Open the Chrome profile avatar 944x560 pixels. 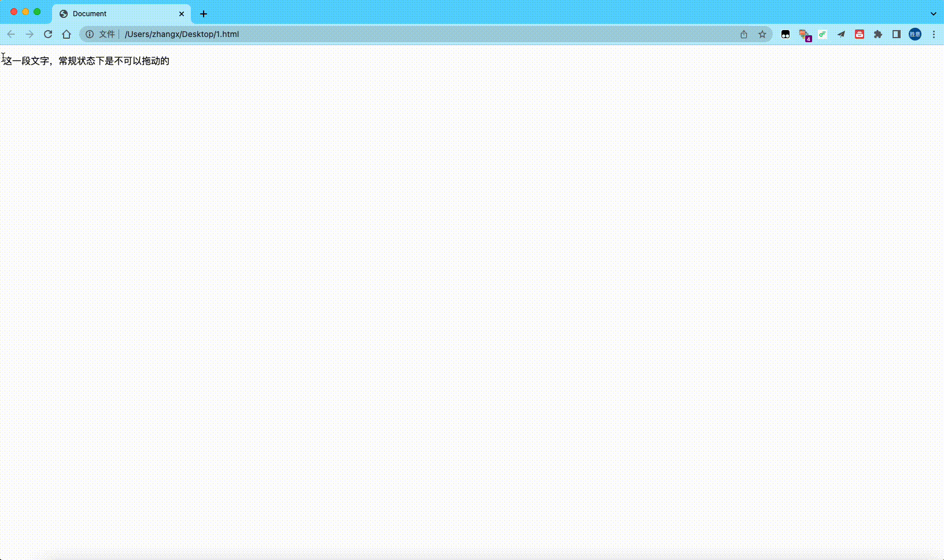click(x=915, y=34)
